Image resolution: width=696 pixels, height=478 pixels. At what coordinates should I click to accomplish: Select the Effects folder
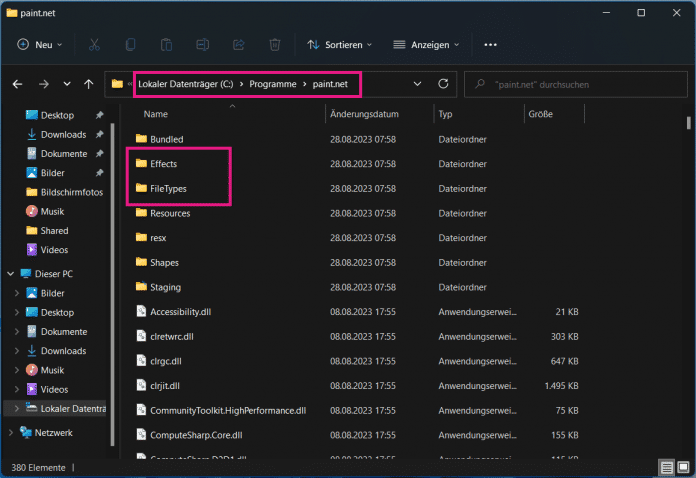[x=163, y=163]
